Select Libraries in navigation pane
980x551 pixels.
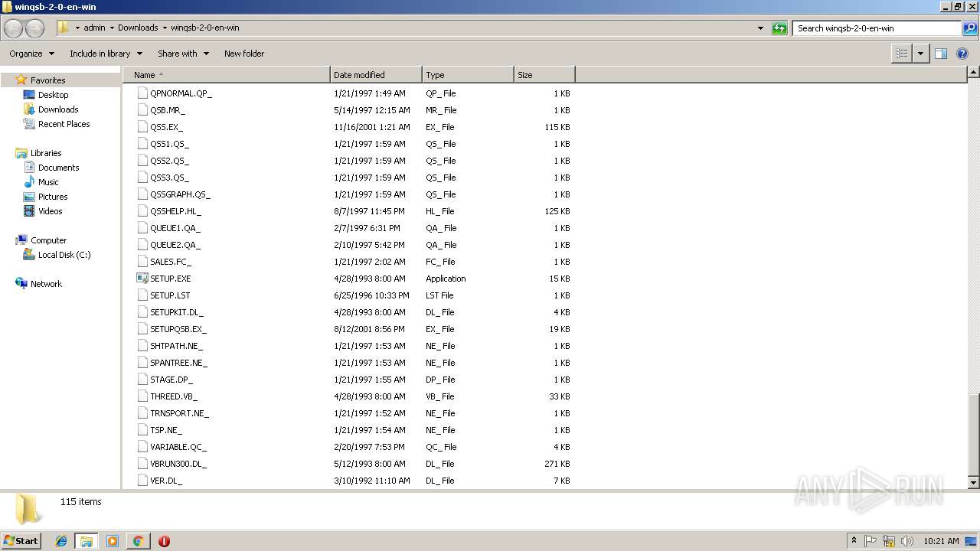click(x=45, y=153)
